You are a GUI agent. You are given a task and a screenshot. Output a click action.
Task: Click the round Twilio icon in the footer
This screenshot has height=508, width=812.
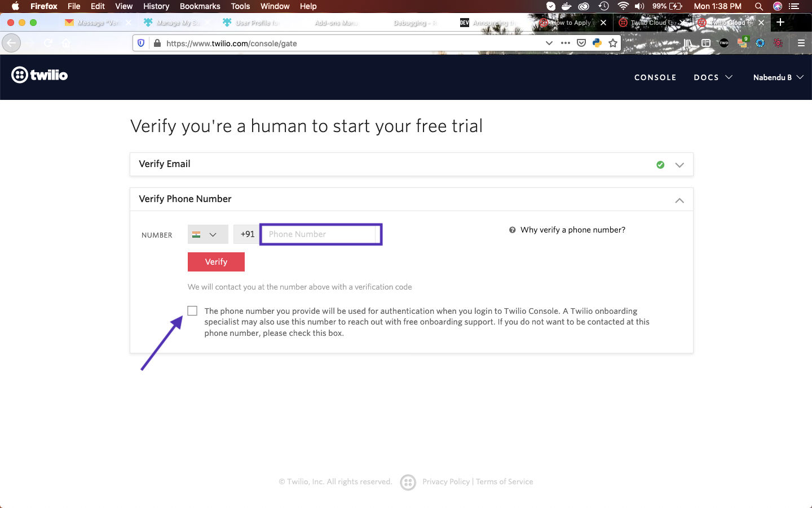click(x=408, y=482)
